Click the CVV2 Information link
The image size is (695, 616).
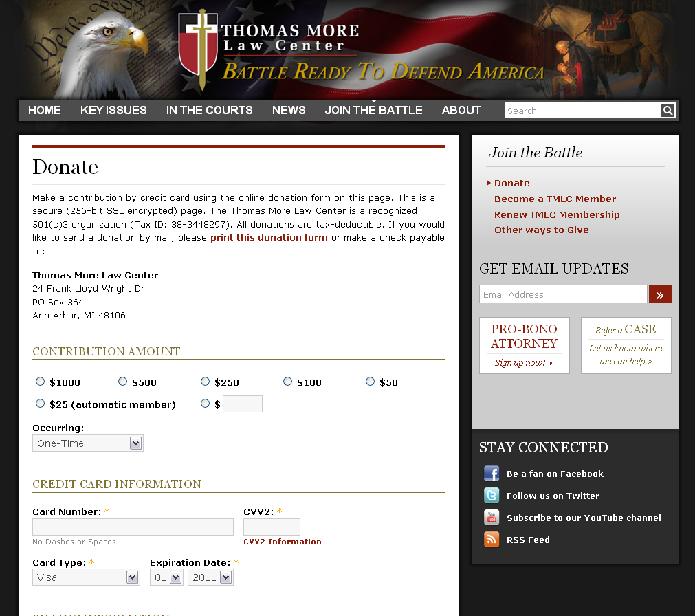(x=283, y=542)
